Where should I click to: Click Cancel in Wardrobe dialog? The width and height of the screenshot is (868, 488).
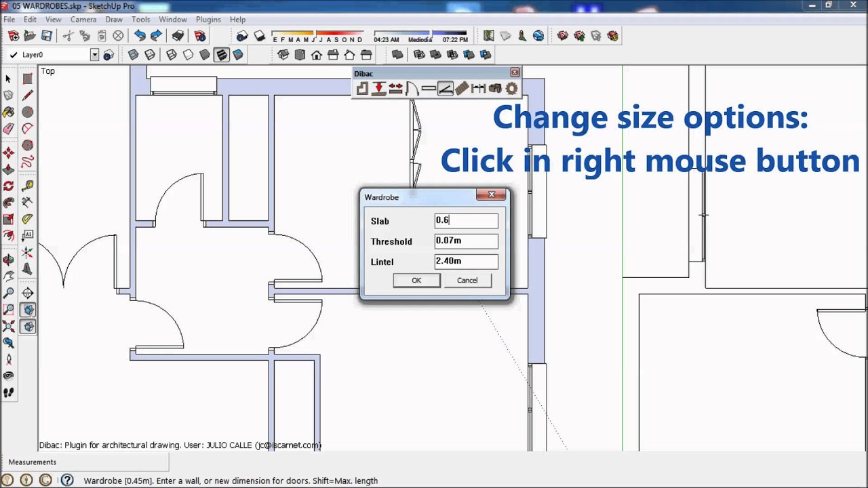(x=467, y=280)
